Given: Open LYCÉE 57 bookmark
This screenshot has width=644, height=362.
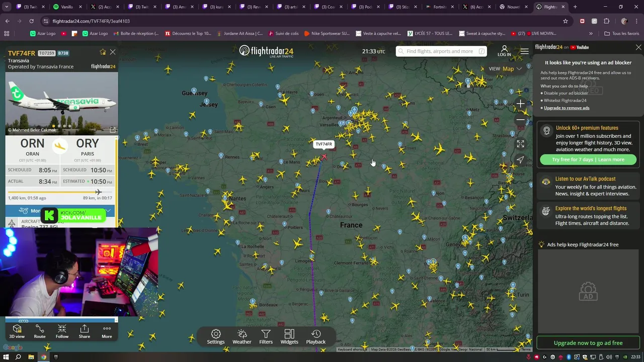Looking at the screenshot, I should click(429, 33).
